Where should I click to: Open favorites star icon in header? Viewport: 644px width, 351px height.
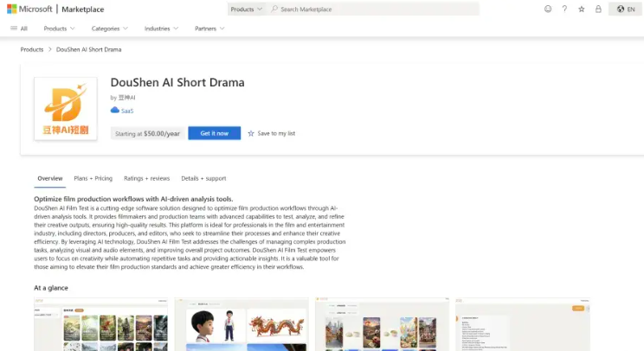pos(581,9)
